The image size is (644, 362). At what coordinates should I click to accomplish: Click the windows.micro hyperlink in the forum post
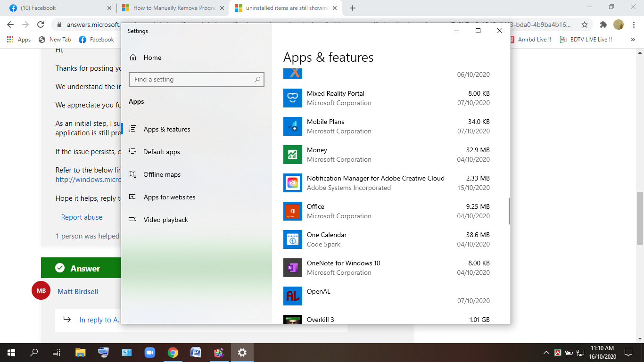tap(88, 180)
